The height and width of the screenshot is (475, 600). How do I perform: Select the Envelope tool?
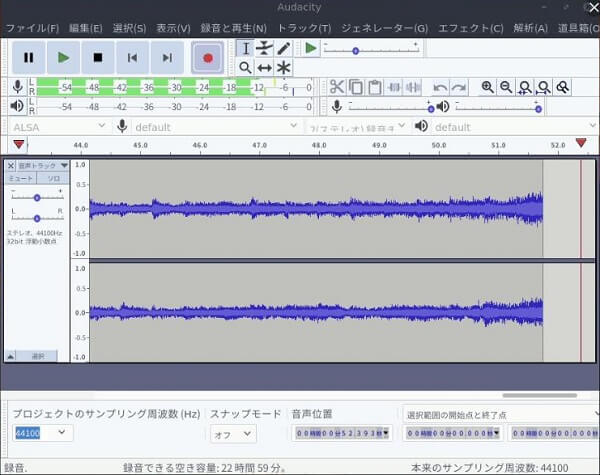(x=264, y=48)
